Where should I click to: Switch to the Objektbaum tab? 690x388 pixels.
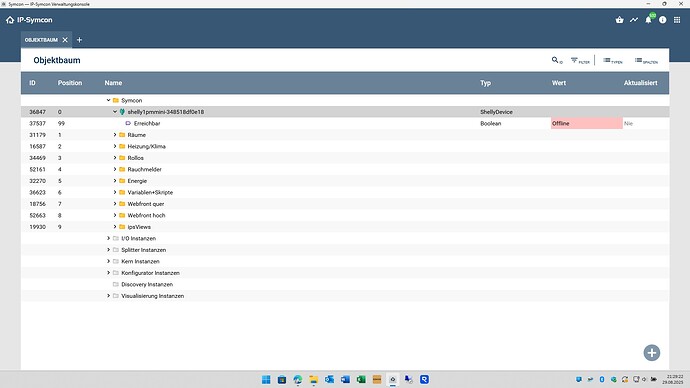tap(41, 40)
